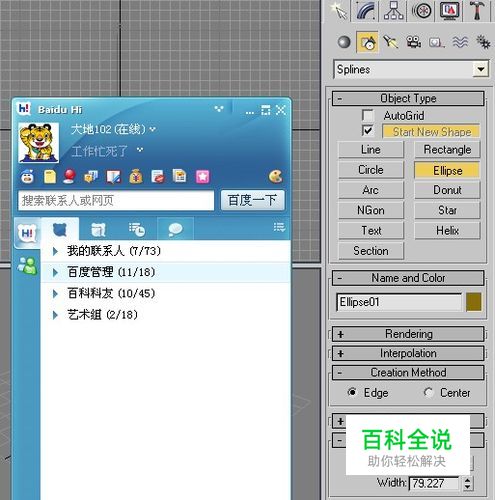Open the Baidu Hi online status dropdown

tap(153, 129)
